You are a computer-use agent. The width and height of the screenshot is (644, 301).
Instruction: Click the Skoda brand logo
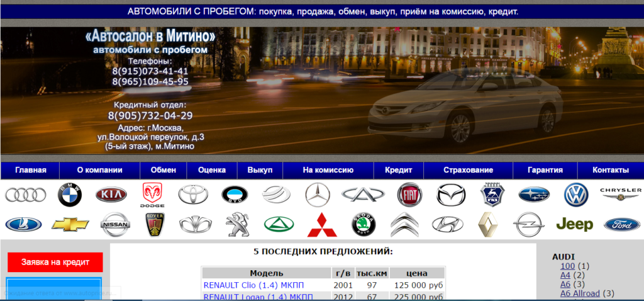(x=364, y=225)
